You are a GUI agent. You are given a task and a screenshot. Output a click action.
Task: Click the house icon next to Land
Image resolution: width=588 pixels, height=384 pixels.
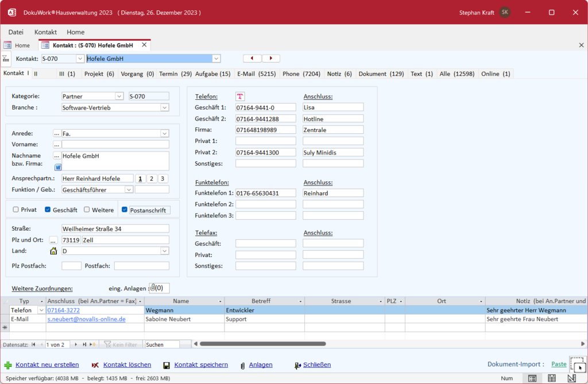pyautogui.click(x=53, y=251)
